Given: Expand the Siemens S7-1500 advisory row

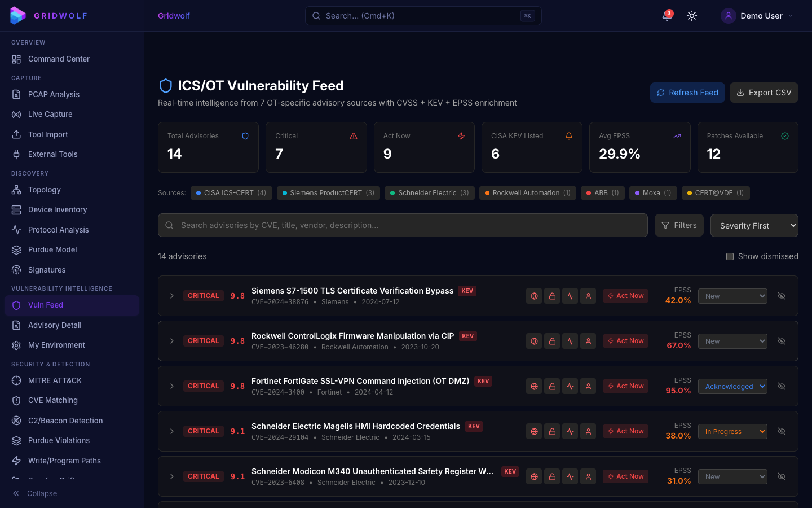Looking at the screenshot, I should 172,295.
